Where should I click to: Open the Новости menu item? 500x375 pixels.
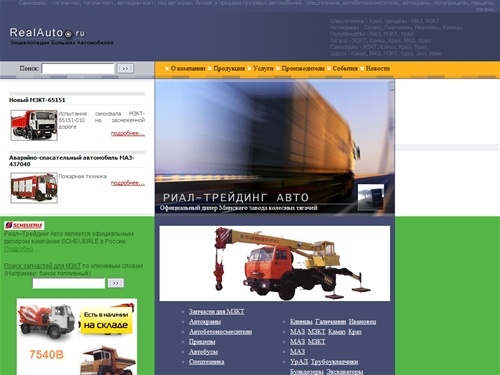tap(378, 68)
